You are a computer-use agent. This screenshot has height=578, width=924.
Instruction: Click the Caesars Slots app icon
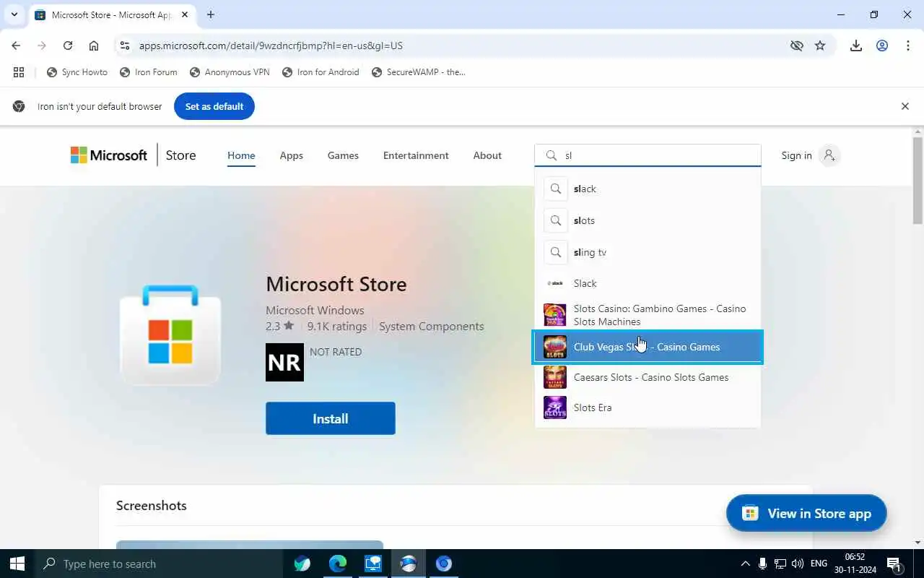click(555, 377)
